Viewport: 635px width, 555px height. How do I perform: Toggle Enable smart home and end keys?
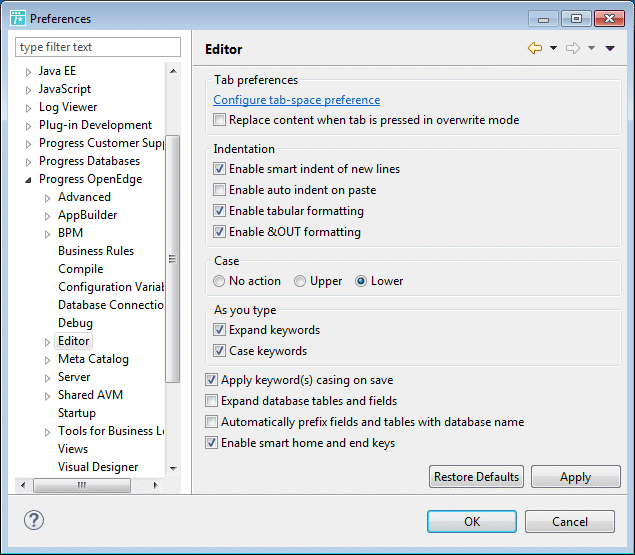tap(211, 443)
